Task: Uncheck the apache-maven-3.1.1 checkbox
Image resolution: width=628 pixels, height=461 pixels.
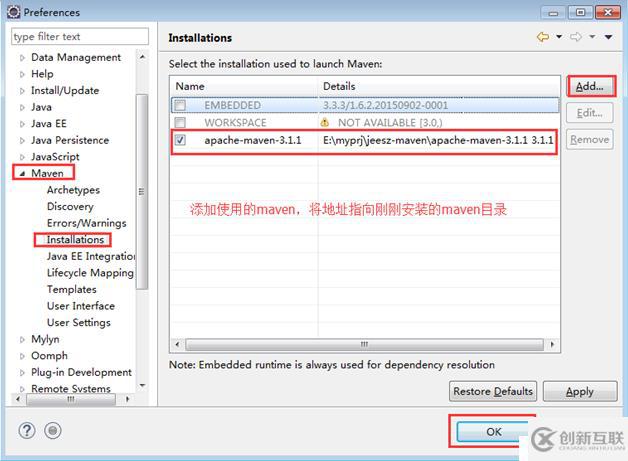Action: [180, 140]
